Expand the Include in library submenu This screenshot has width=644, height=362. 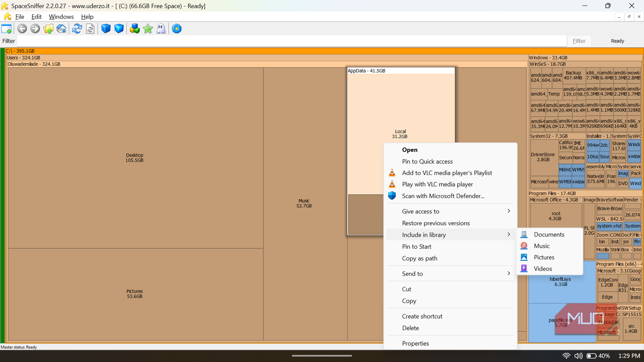[450, 235]
